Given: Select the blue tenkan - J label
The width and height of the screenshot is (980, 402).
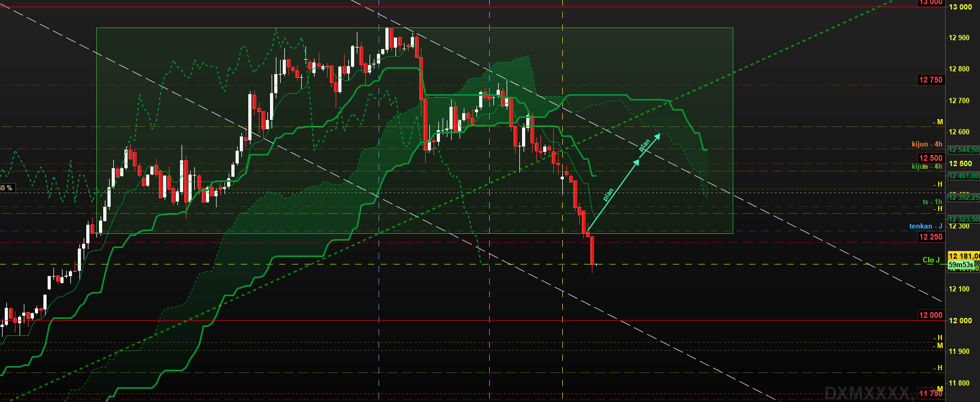Looking at the screenshot, I should [x=926, y=226].
